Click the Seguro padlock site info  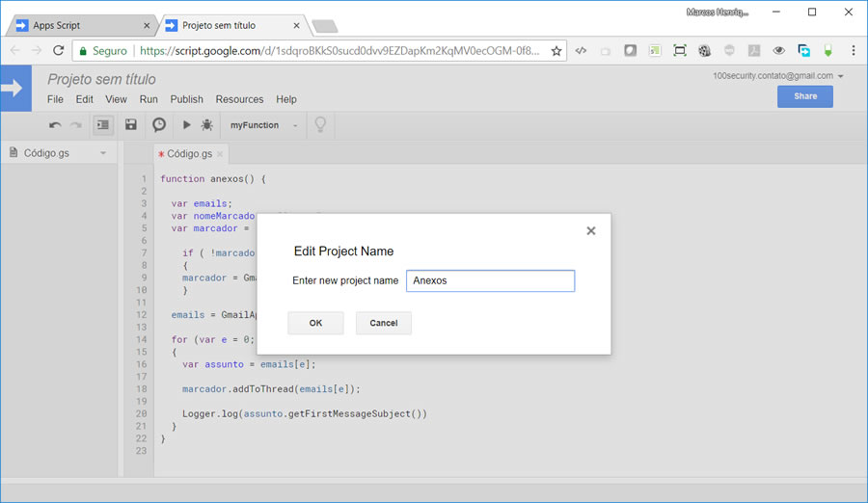[103, 51]
